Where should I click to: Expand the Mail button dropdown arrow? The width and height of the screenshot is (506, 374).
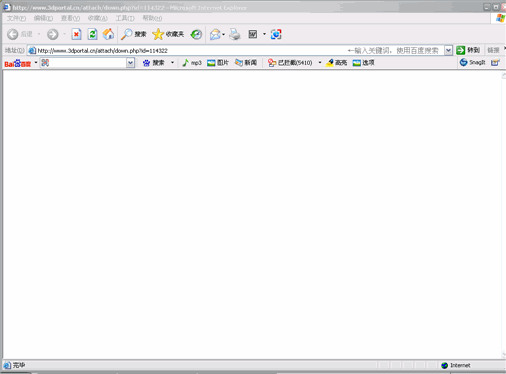coord(223,34)
